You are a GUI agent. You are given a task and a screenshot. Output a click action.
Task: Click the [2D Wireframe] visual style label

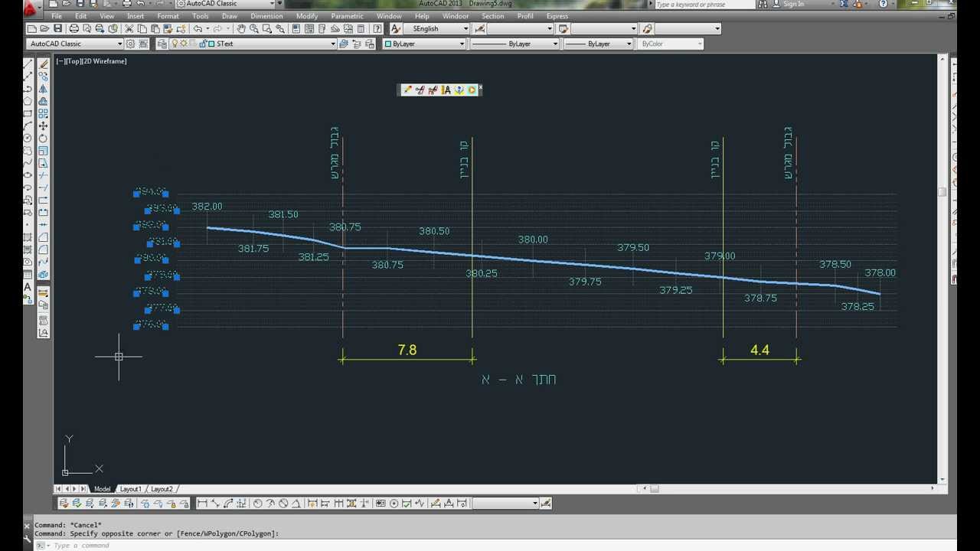[105, 61]
